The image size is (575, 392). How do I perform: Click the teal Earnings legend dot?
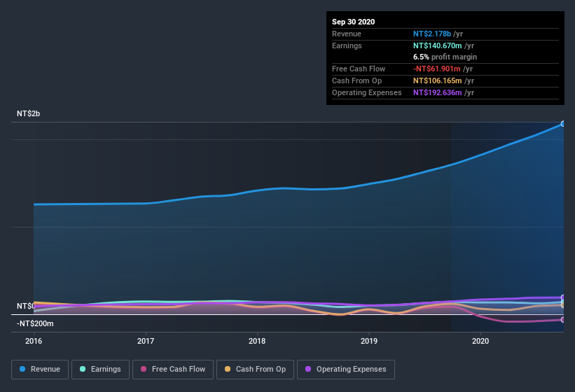pos(83,369)
